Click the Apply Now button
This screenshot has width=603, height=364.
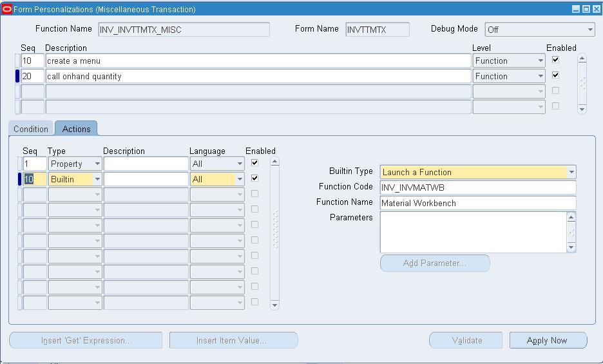[x=548, y=341]
